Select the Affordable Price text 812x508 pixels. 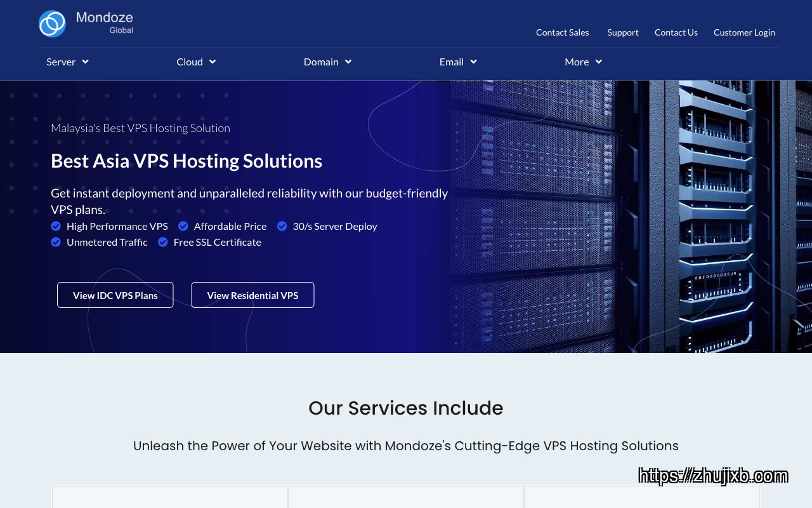coord(230,226)
